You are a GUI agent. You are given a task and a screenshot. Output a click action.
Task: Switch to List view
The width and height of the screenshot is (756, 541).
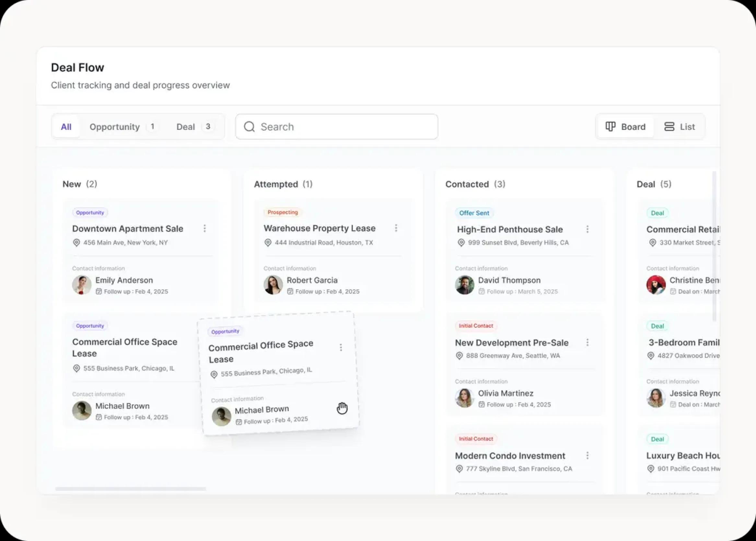point(680,127)
